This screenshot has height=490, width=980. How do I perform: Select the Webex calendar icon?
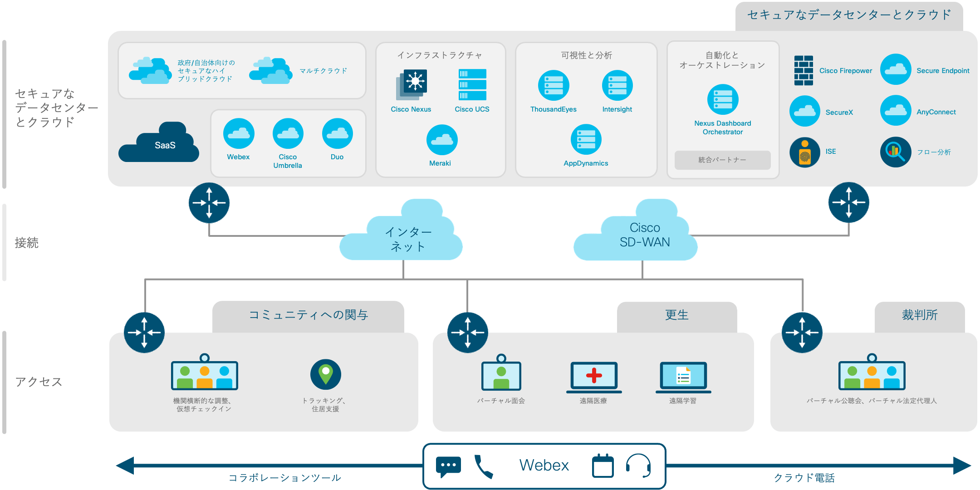pyautogui.click(x=603, y=465)
